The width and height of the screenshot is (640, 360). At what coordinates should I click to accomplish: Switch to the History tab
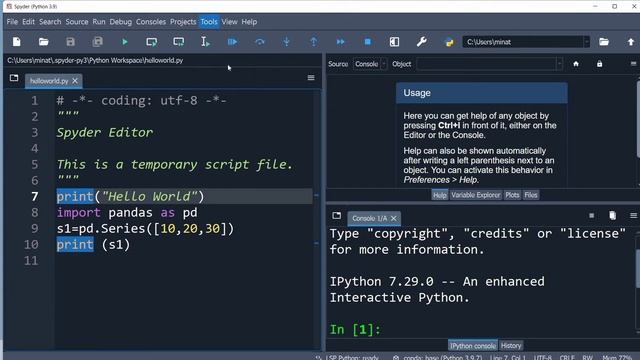tap(511, 346)
